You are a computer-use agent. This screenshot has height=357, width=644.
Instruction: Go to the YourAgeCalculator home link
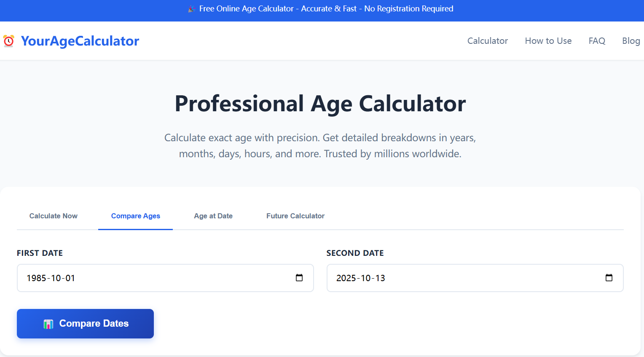point(80,41)
